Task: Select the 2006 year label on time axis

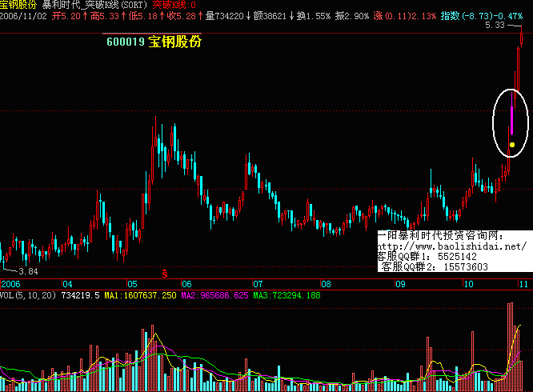Action: tap(11, 284)
